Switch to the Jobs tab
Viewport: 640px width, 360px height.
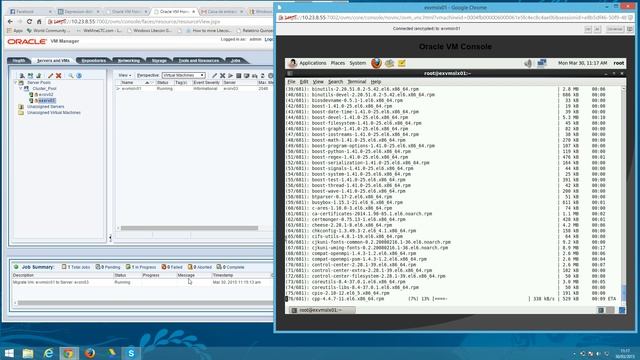click(x=236, y=60)
